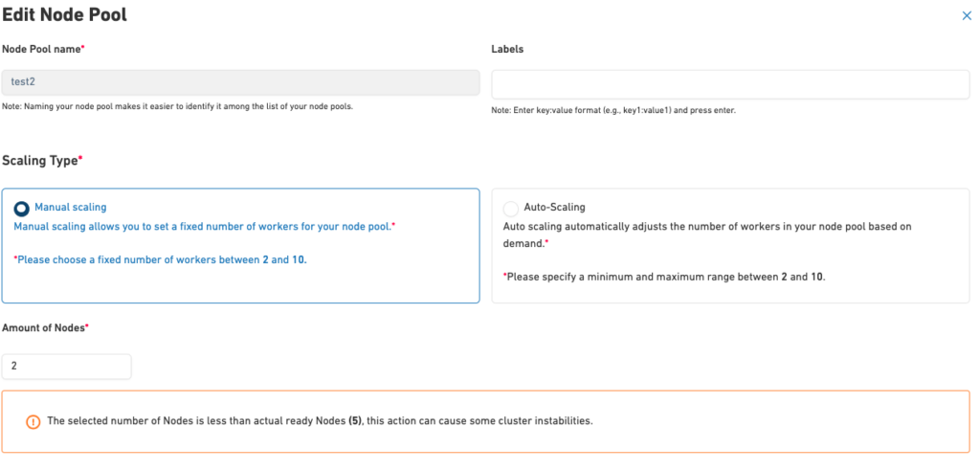This screenshot has height=470, width=980.
Task: Click the Auto-Scaling minimum and maximum range note
Action: pyautogui.click(x=664, y=277)
